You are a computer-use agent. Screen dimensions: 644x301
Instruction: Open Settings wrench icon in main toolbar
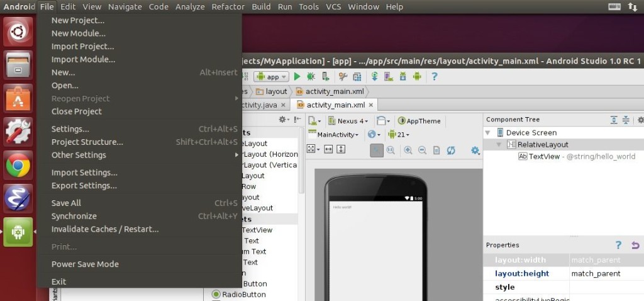[x=343, y=76]
